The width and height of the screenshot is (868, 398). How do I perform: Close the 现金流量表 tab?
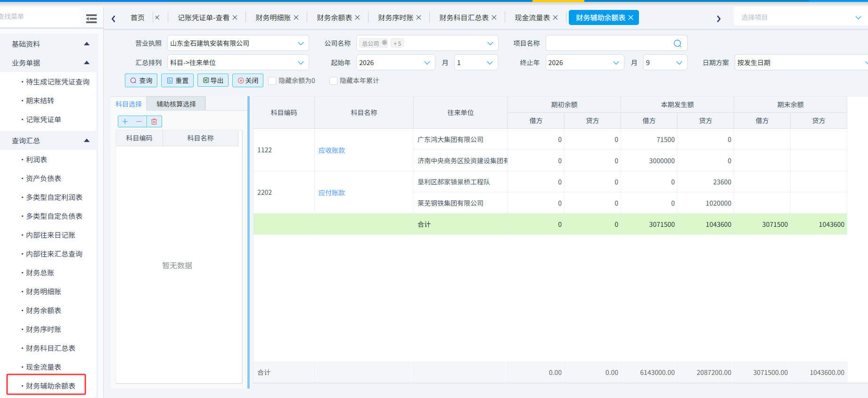[x=555, y=17]
